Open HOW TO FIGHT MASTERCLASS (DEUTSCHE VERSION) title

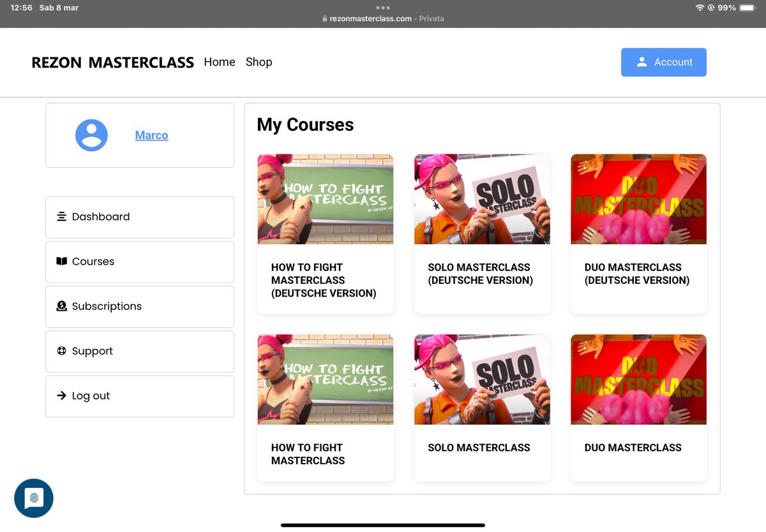point(324,280)
